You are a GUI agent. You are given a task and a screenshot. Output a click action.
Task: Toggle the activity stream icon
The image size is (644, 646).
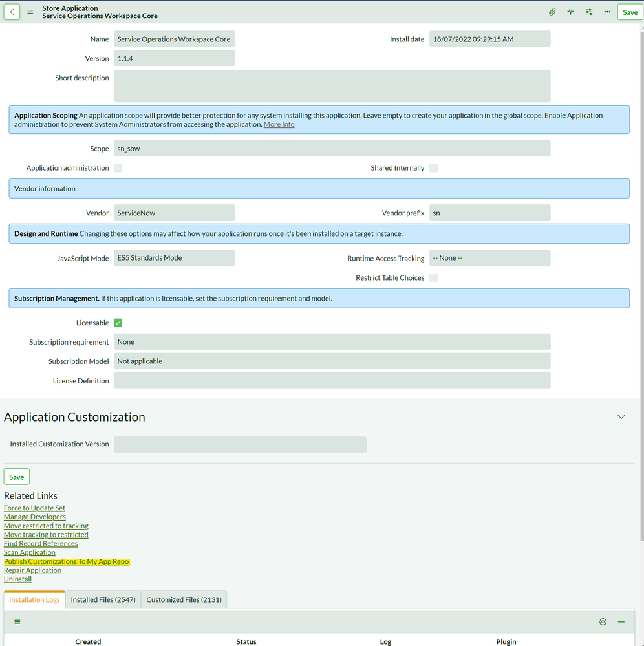pos(570,12)
